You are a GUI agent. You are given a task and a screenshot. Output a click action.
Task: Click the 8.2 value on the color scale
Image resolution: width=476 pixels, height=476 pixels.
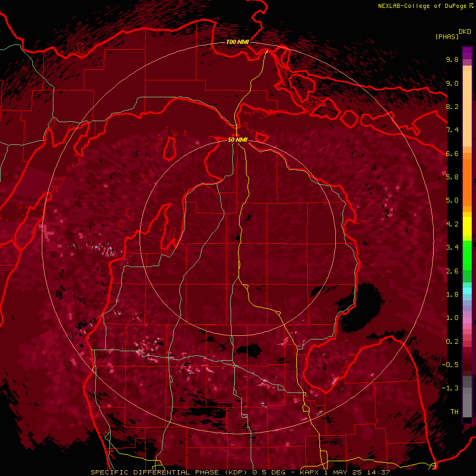point(452,107)
